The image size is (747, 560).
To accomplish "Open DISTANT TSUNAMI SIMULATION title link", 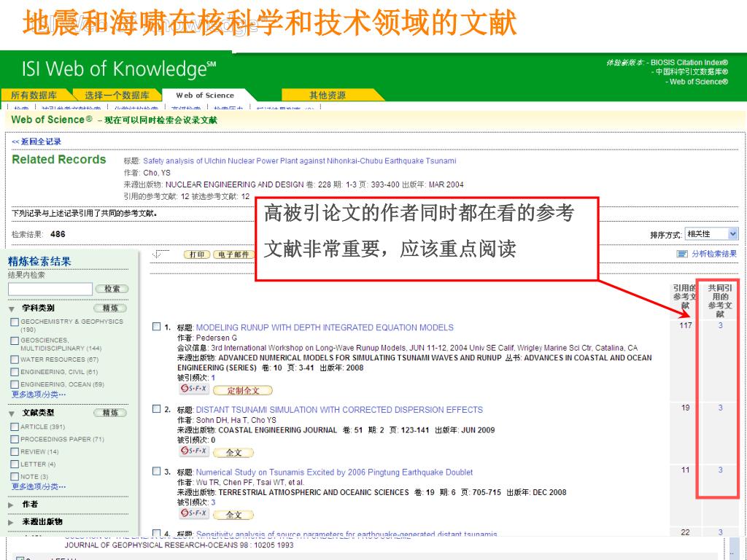I will 340,410.
